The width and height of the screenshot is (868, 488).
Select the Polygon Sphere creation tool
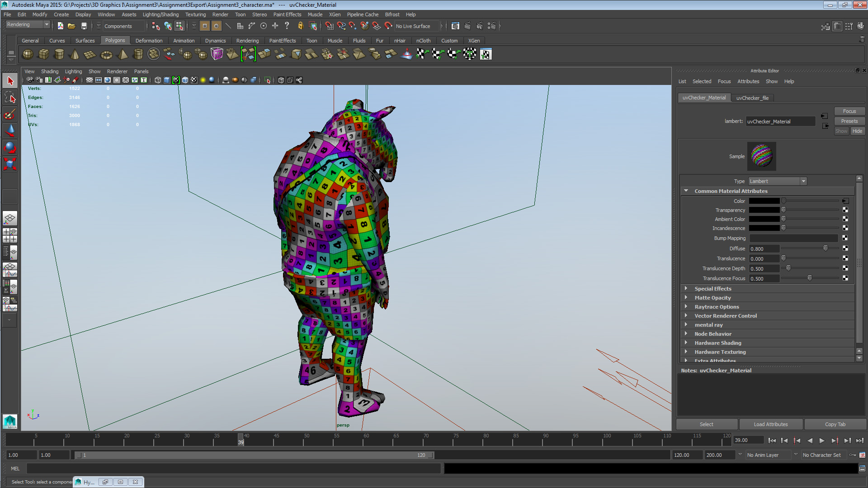point(27,54)
